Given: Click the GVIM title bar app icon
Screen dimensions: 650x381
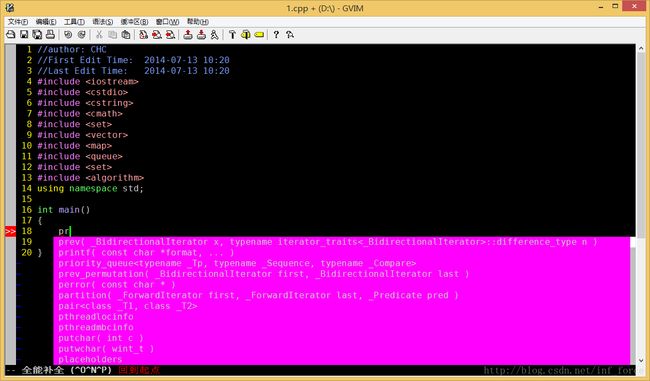Looking at the screenshot, I should click(x=10, y=7).
